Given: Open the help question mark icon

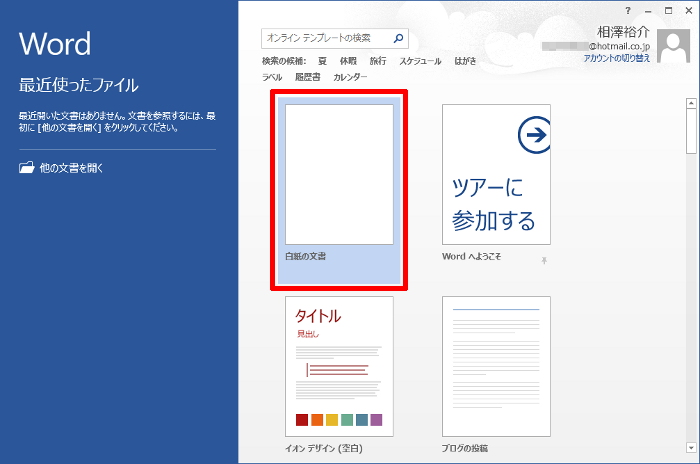Looking at the screenshot, I should pos(628,11).
